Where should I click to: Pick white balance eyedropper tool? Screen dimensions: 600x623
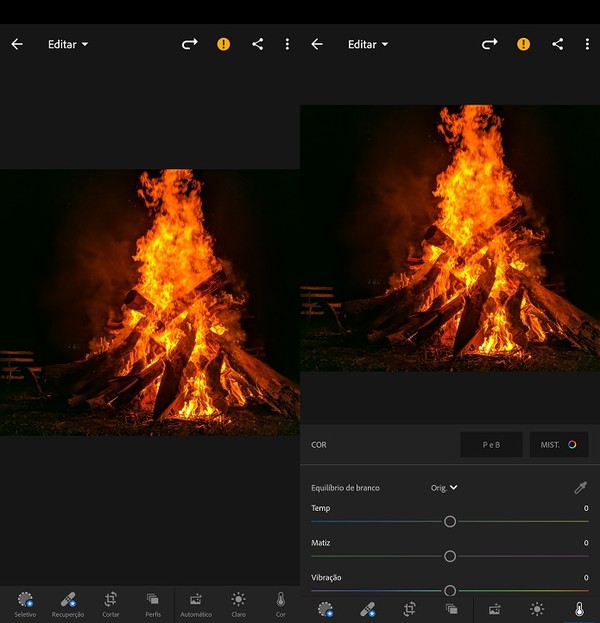click(581, 488)
